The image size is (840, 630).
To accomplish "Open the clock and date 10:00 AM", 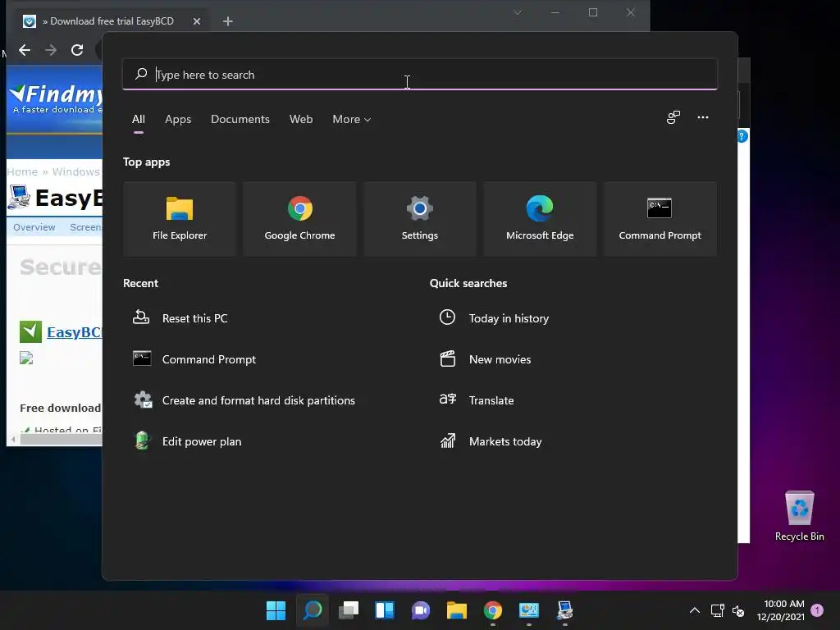I will tap(781, 610).
